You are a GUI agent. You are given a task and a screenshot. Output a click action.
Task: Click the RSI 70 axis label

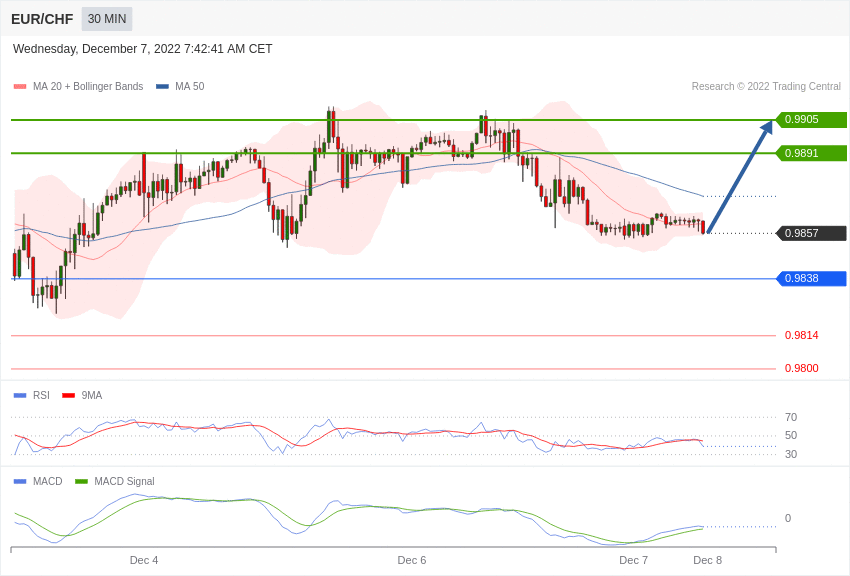791,417
